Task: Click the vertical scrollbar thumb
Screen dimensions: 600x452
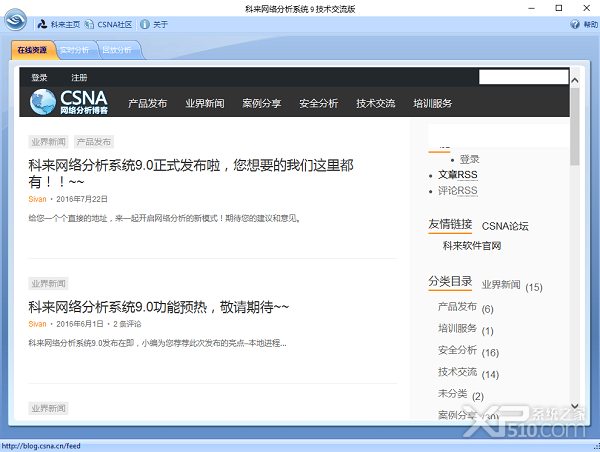Action: (574, 126)
